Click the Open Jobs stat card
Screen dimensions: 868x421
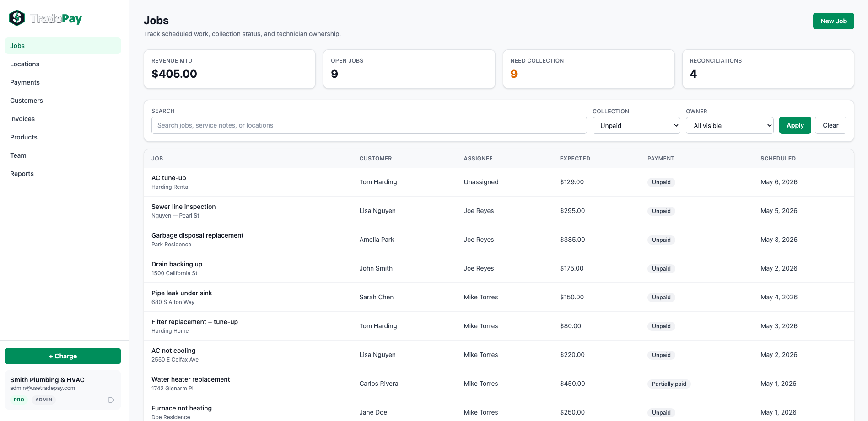409,69
